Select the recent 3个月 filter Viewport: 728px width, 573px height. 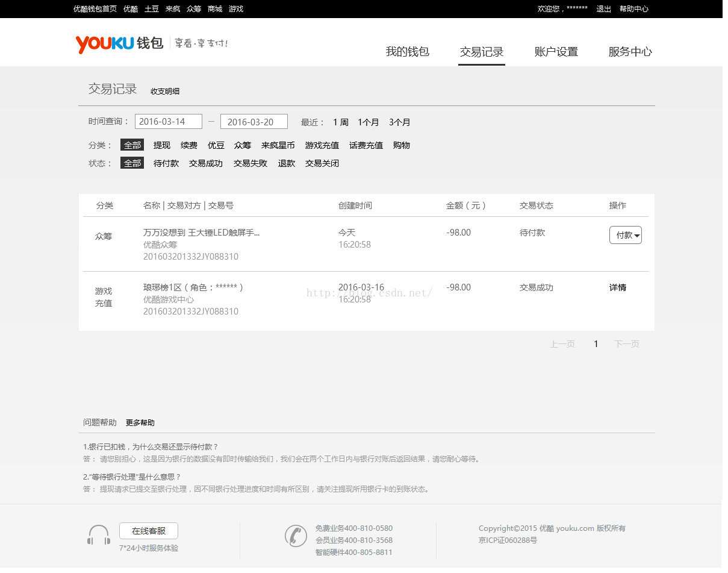pos(400,122)
